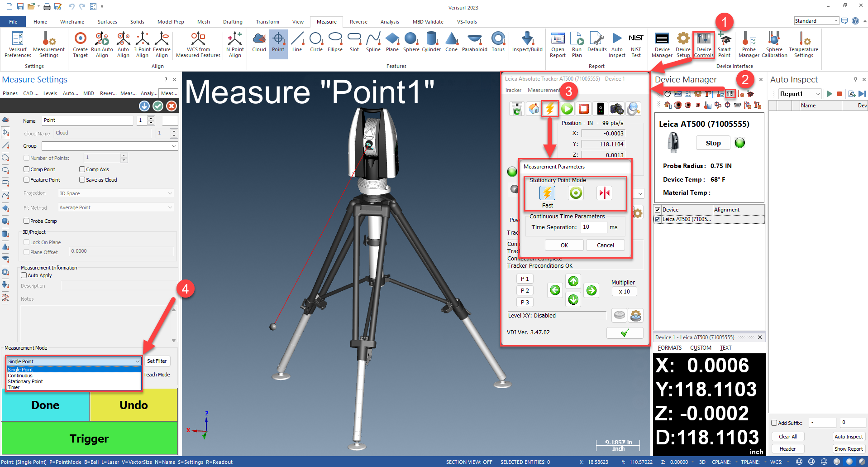Choose WCS from Measured Features
This screenshot has height=467, width=868.
click(198, 45)
